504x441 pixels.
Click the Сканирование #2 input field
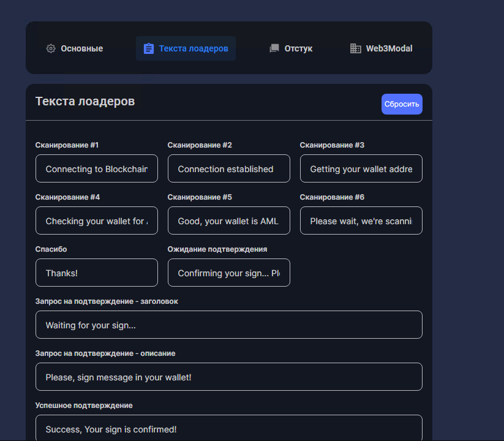point(229,169)
